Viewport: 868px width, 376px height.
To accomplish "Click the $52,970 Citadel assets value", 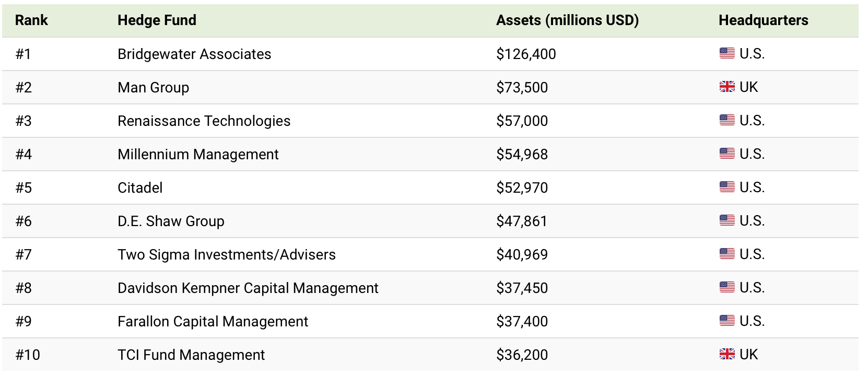I will click(x=522, y=187).
